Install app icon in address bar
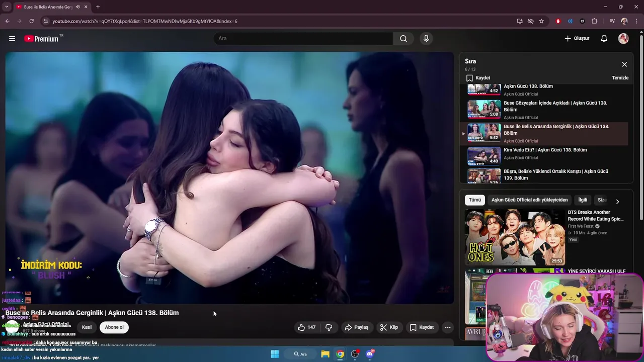 [520, 21]
